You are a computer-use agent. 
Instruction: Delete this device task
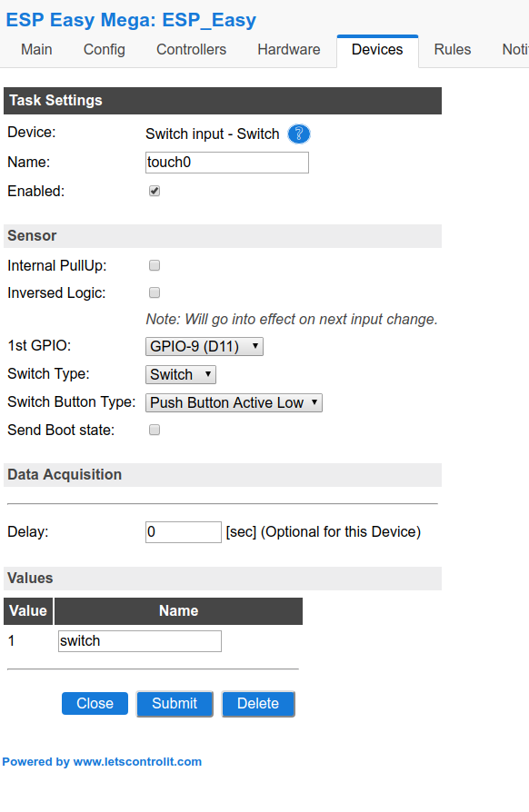click(258, 703)
